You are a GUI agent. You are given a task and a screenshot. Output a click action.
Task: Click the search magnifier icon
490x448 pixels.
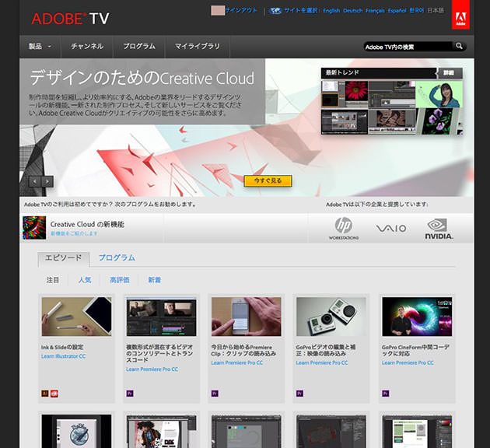459,46
